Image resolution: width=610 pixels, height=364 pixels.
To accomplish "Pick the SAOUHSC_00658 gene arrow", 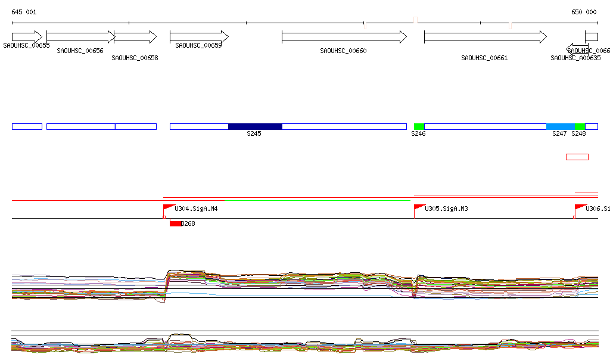I will coord(135,37).
